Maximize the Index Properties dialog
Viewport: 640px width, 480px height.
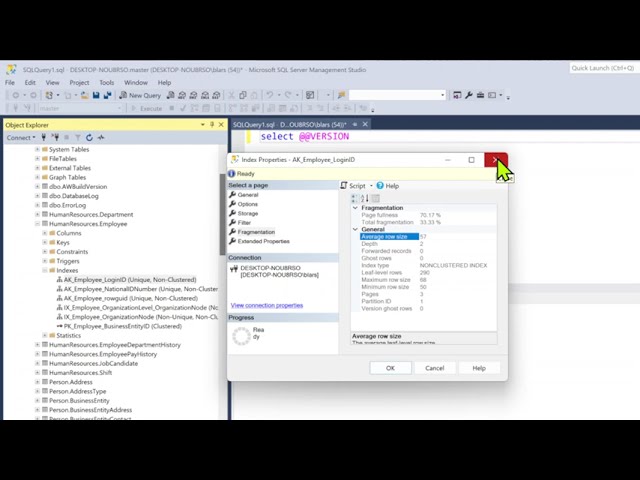471,160
